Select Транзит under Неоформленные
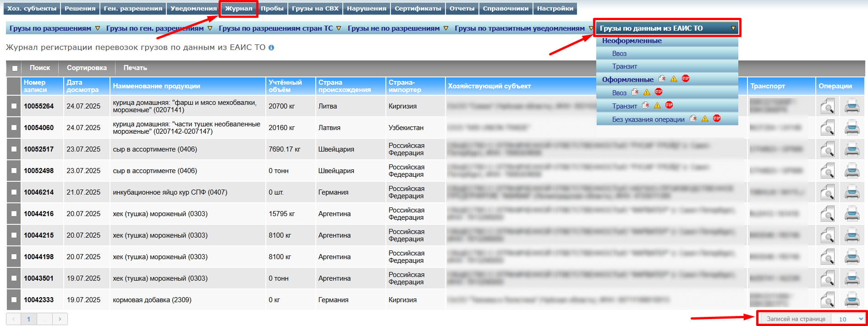The image size is (868, 326). (624, 66)
